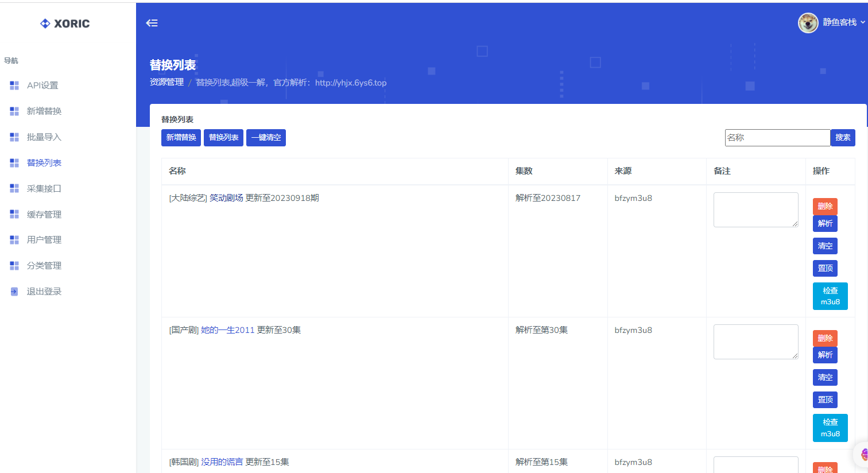Click the XORIC logo

click(65, 24)
